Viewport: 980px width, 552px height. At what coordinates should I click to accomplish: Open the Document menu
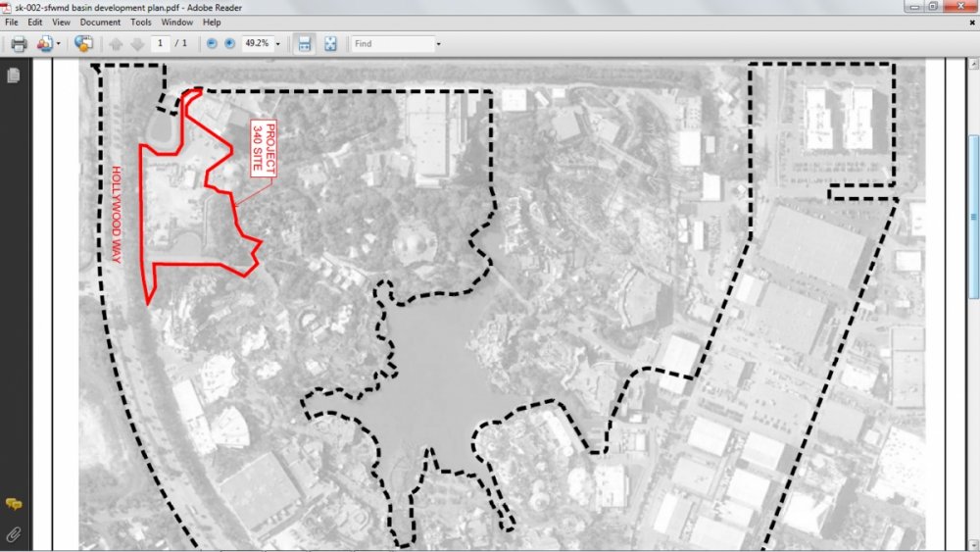[99, 22]
